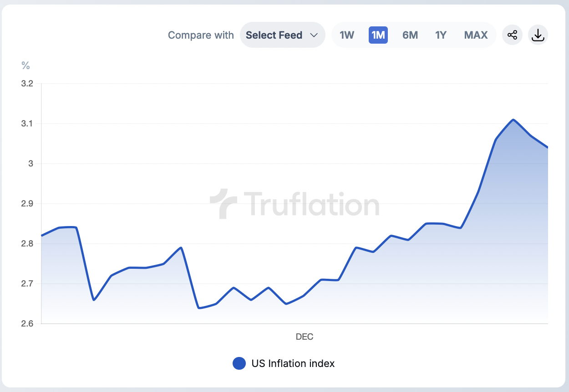This screenshot has width=569, height=392.
Task: Click the 2.6 y-axis label
Action: tap(27, 324)
